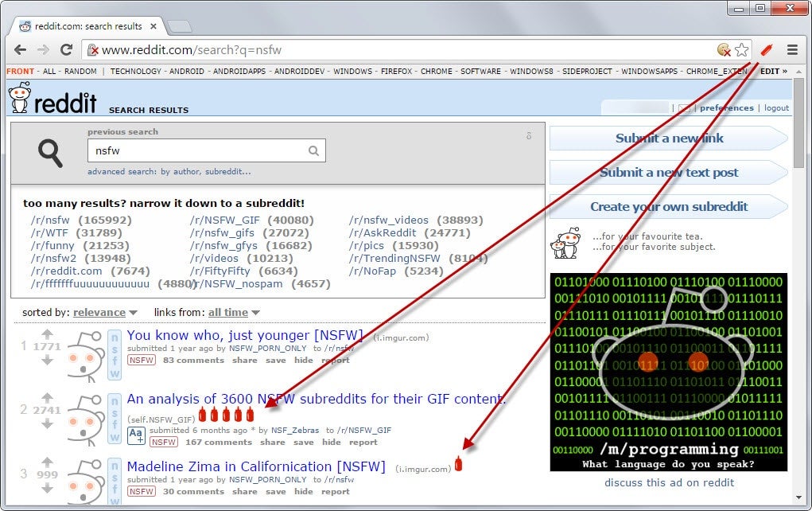The height and width of the screenshot is (511, 812).
Task: Open thumbnail of the first search result
Action: point(87,357)
